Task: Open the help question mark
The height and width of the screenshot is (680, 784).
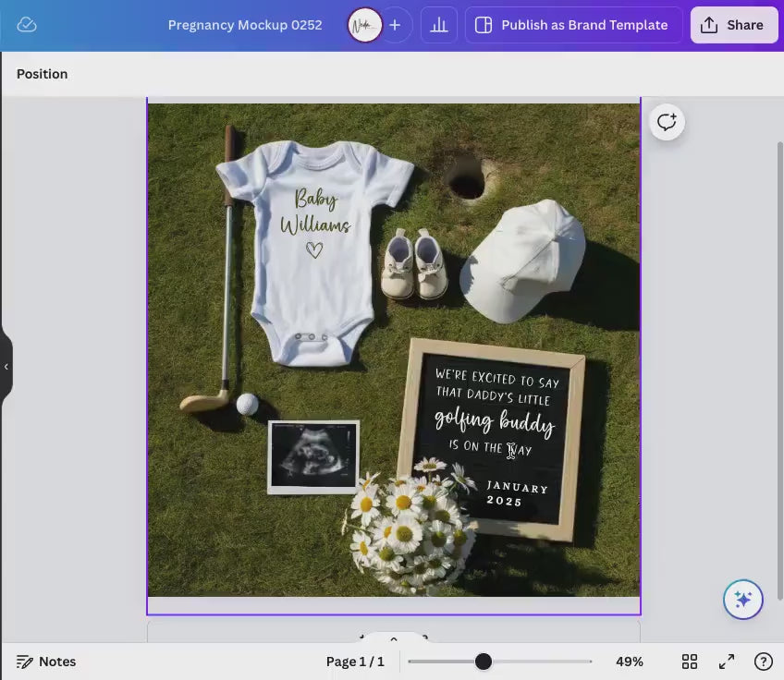Action: pos(764,662)
